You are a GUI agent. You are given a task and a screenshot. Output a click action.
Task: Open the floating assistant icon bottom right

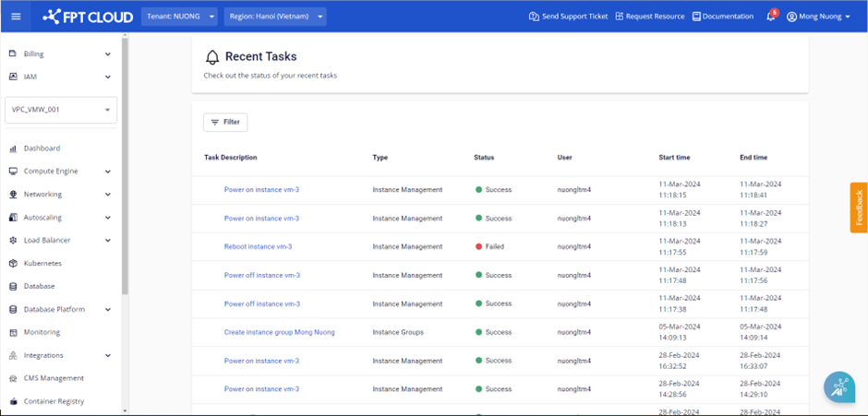(839, 388)
